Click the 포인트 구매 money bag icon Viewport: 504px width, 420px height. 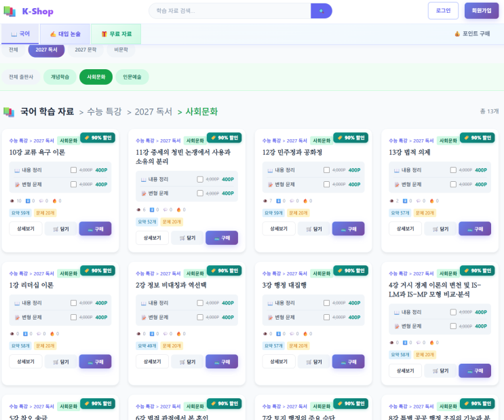pyautogui.click(x=457, y=33)
